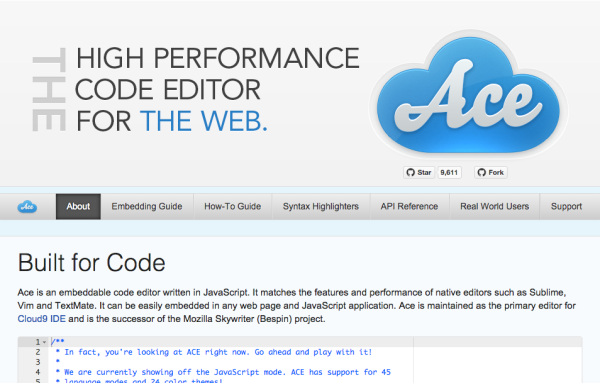Click the small Ace cloud icon in navbar

pyautogui.click(x=27, y=207)
